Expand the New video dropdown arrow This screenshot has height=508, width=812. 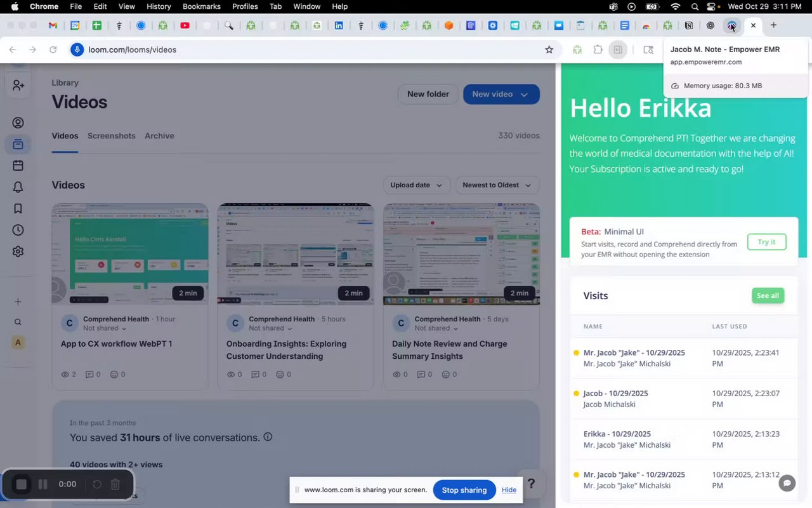(x=524, y=95)
